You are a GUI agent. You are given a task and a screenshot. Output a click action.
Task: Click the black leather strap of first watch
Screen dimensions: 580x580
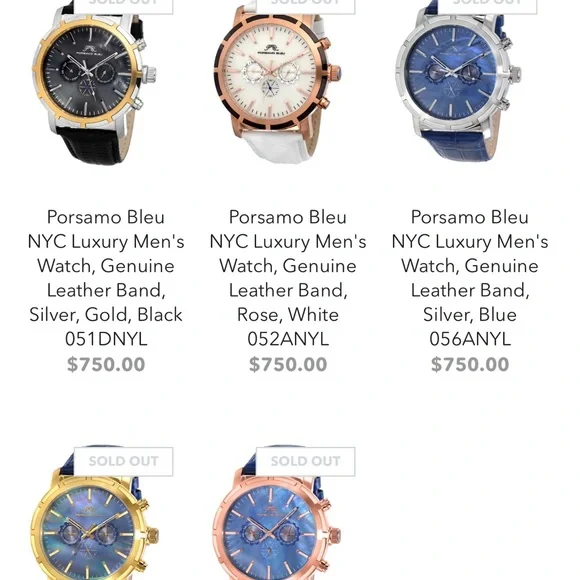(95, 145)
